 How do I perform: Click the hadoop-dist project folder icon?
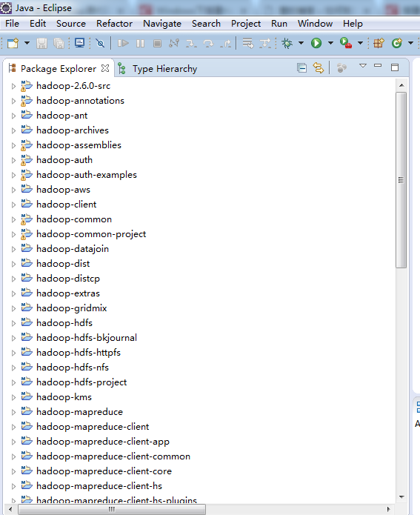tap(27, 263)
